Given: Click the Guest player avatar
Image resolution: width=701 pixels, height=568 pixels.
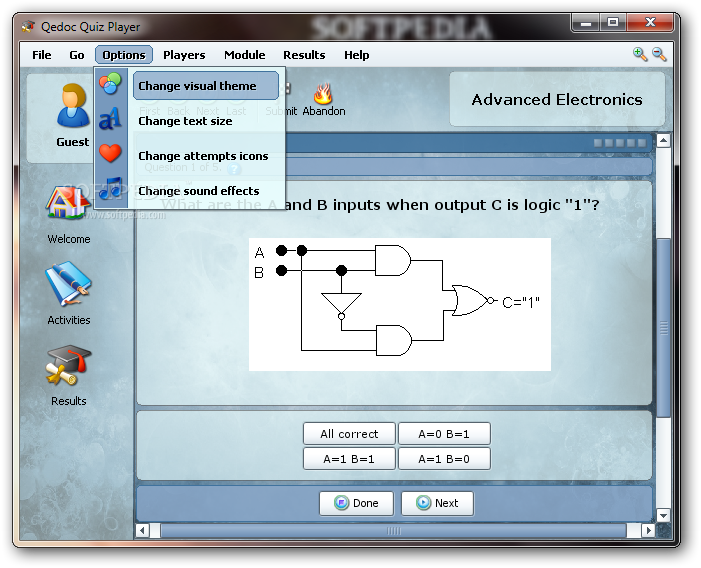Looking at the screenshot, I should coord(72,106).
